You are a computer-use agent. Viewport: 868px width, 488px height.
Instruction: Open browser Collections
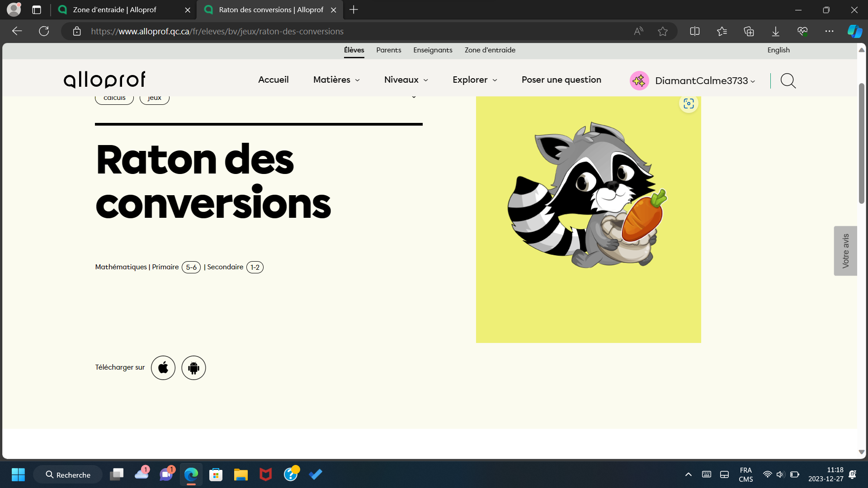(x=749, y=31)
